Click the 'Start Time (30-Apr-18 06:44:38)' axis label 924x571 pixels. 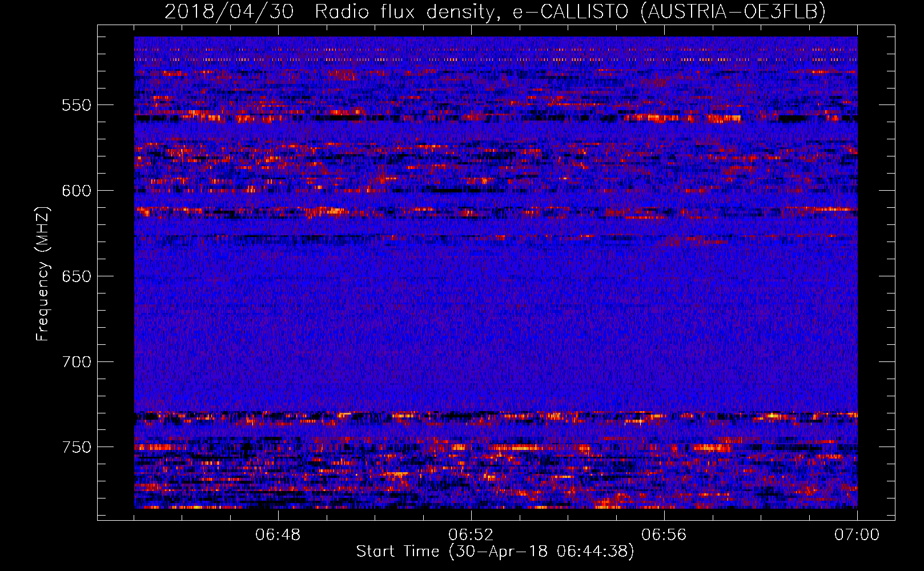[x=495, y=552]
